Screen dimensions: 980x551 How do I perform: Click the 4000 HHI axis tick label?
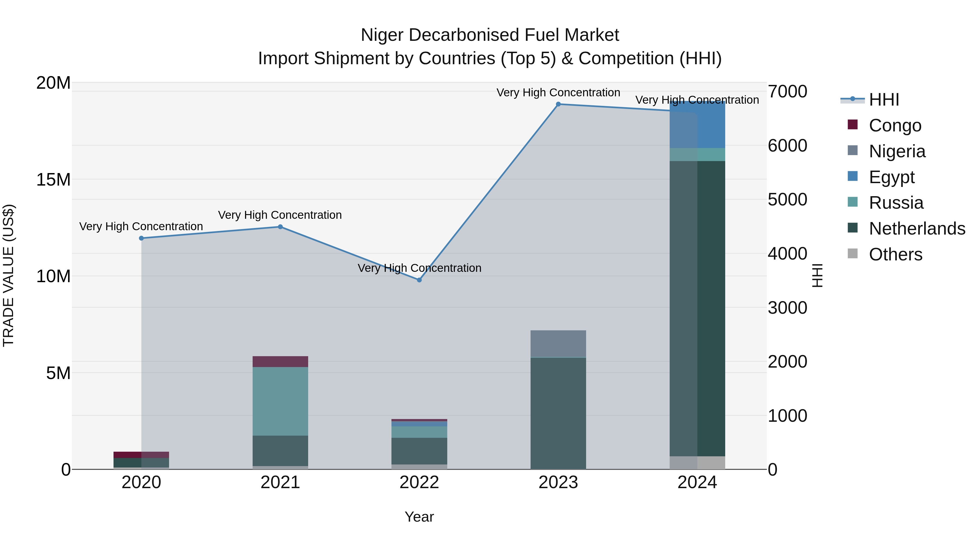click(x=788, y=253)
